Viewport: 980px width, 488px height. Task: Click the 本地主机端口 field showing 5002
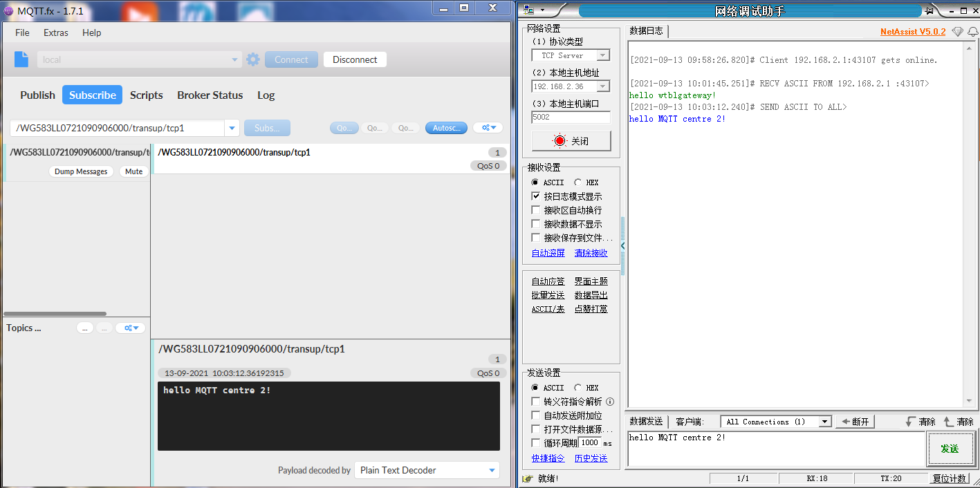[x=571, y=118]
